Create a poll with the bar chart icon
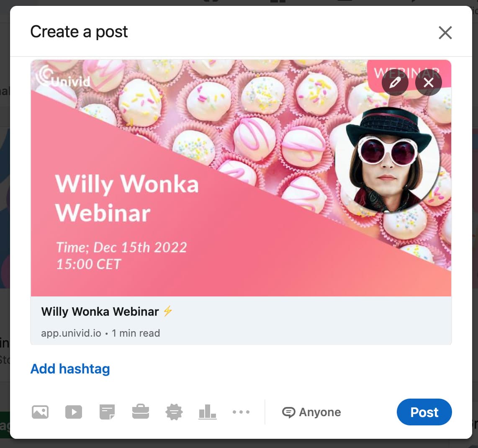The image size is (478, 448). pyautogui.click(x=207, y=412)
